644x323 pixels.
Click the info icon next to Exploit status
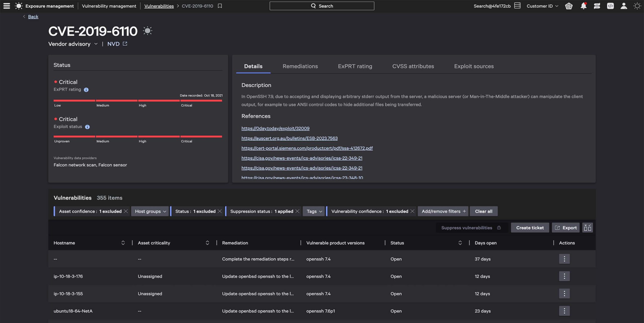pyautogui.click(x=87, y=127)
